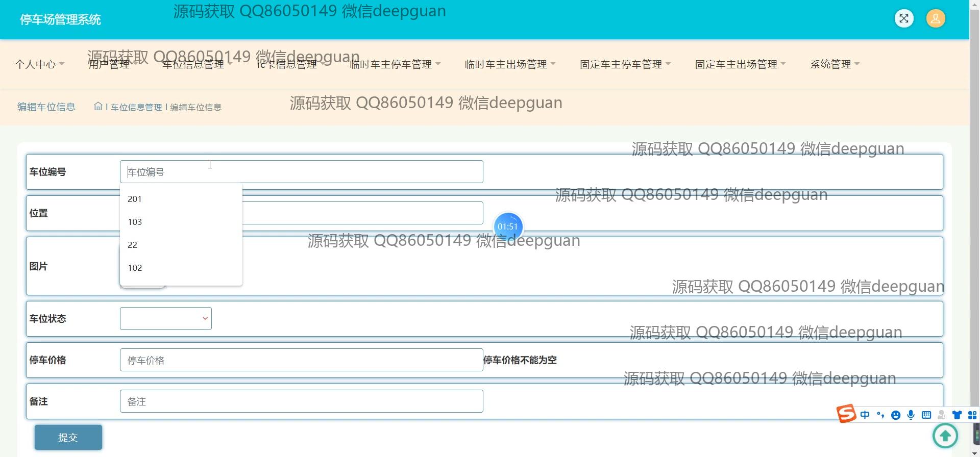Open the Sogou emoji smiley icon
Viewport: 980px width, 457px height.
pos(895,415)
